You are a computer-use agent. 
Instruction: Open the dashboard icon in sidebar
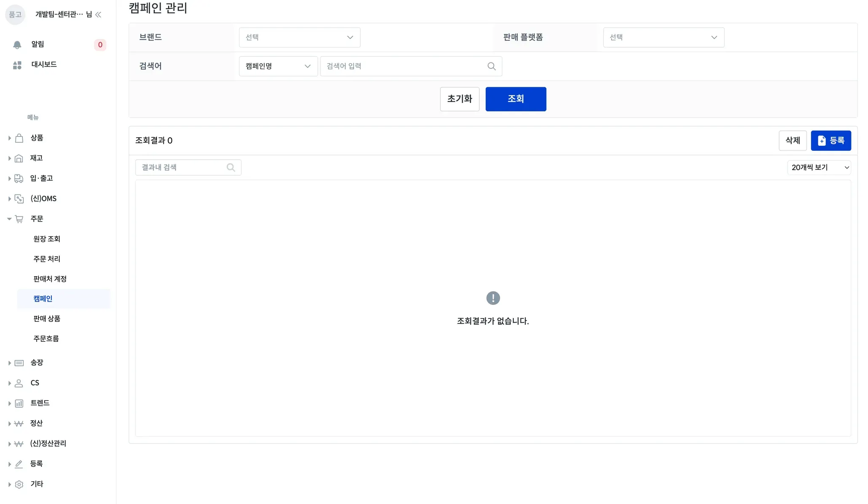(17, 65)
